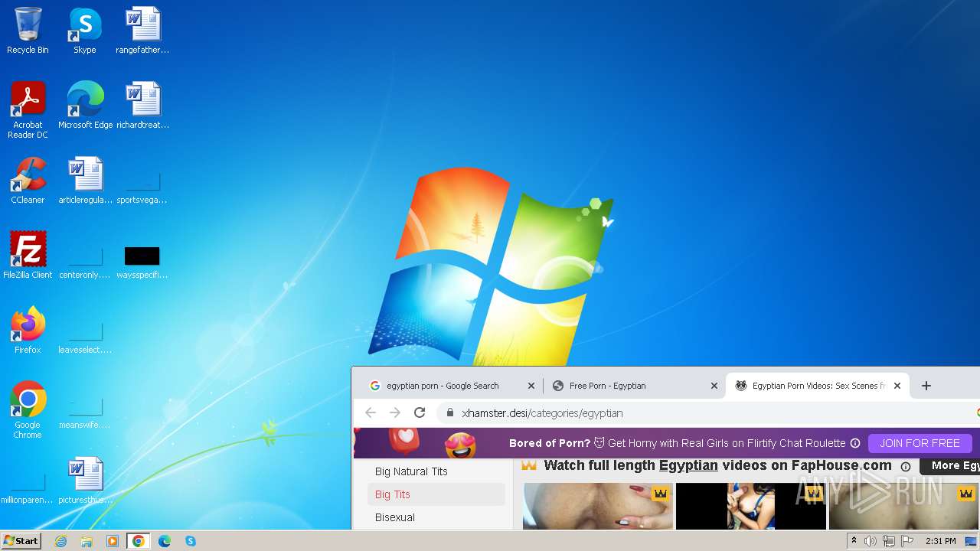Select the millionparen desktop file
Viewport: 980px width, 551px height.
point(28,487)
